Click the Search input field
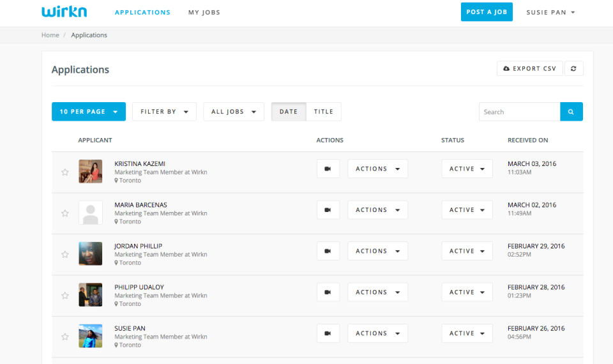 click(x=519, y=112)
